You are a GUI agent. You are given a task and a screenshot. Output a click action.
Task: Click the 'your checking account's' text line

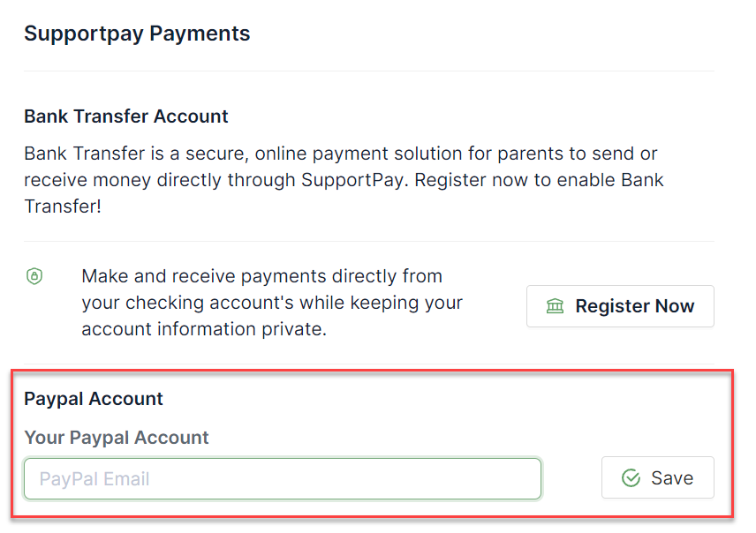click(x=272, y=303)
